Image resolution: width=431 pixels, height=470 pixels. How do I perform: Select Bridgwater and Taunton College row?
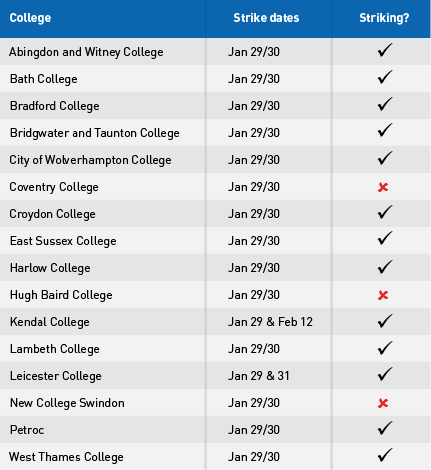[x=215, y=133]
